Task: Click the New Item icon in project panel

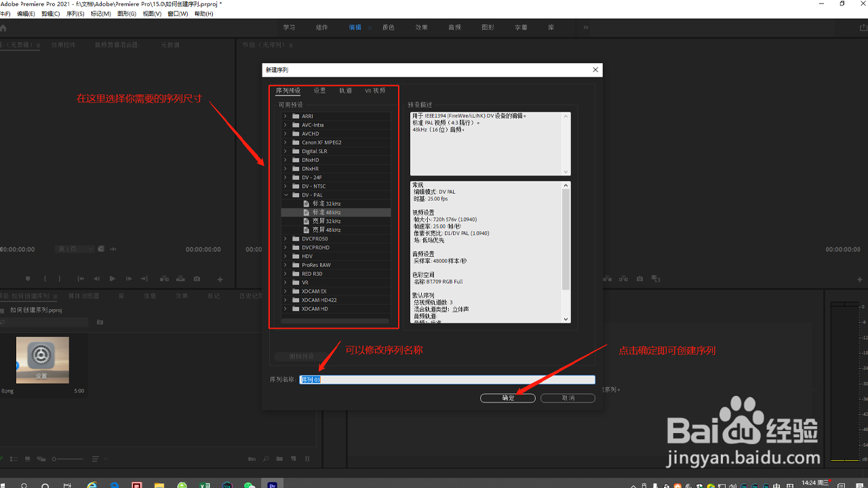Action: pyautogui.click(x=294, y=459)
